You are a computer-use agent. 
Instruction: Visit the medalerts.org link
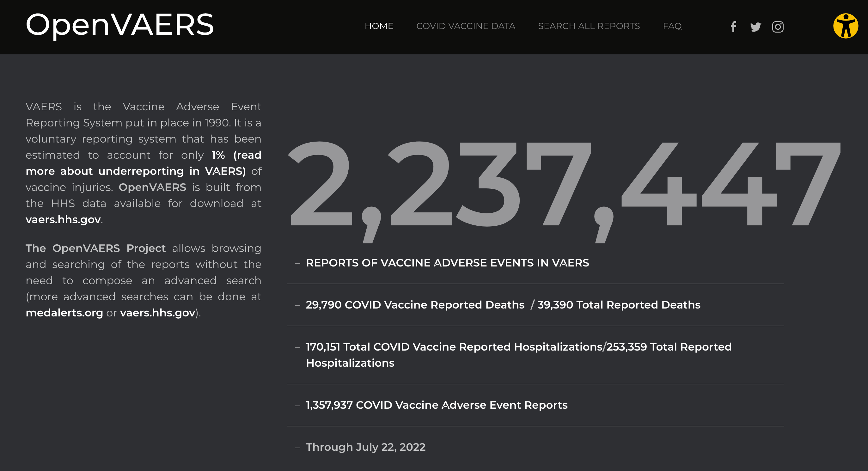pyautogui.click(x=64, y=313)
